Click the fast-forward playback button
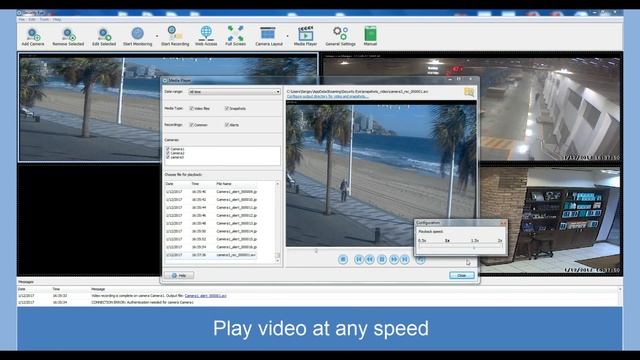The height and width of the screenshot is (360, 640). (394, 259)
